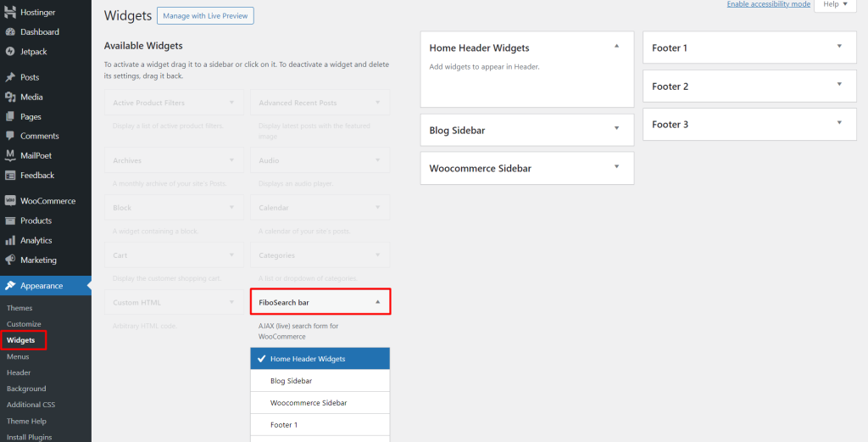Click the Appearance paintbrush icon
The width and height of the screenshot is (868, 442).
10,286
